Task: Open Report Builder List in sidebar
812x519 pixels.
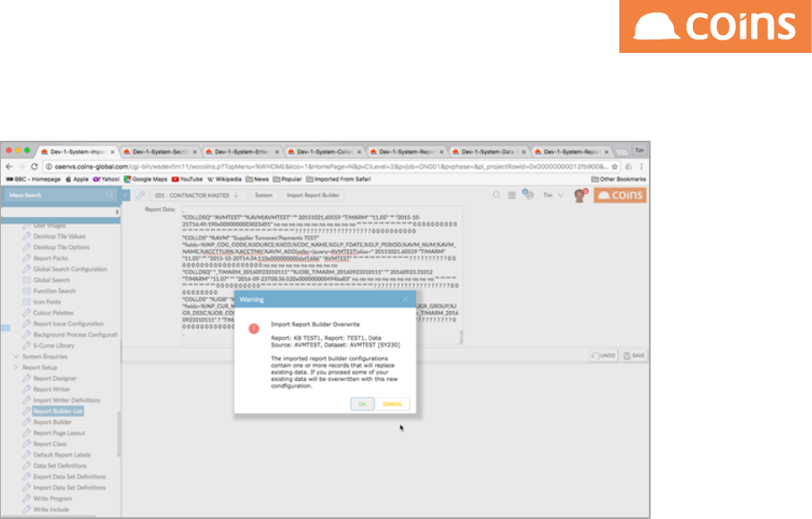Action: [x=58, y=411]
